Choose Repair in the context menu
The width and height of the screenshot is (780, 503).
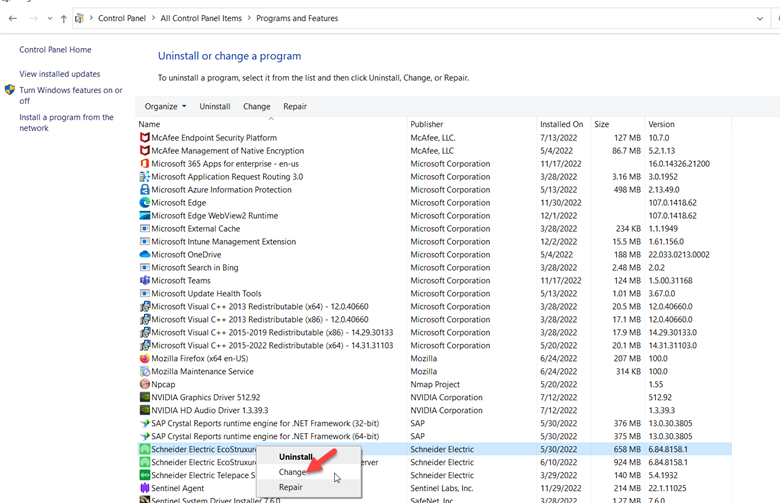pyautogui.click(x=291, y=487)
